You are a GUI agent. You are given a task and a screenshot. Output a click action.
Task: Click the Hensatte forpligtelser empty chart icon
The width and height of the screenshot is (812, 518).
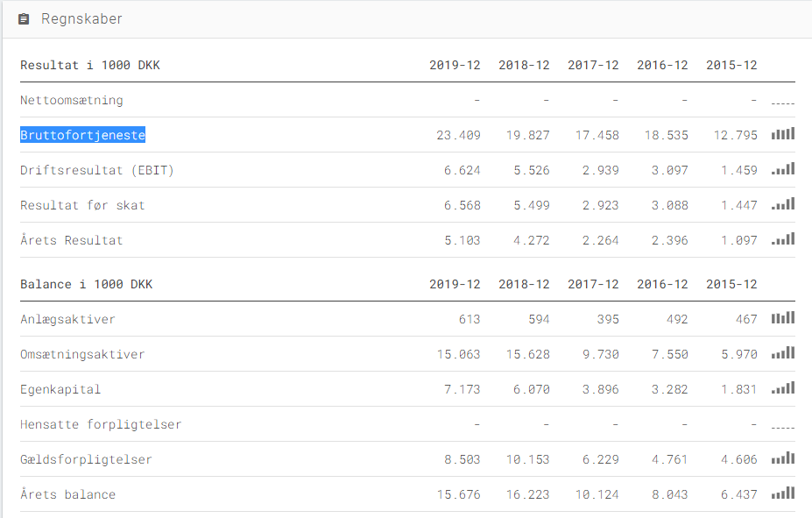pyautogui.click(x=783, y=428)
